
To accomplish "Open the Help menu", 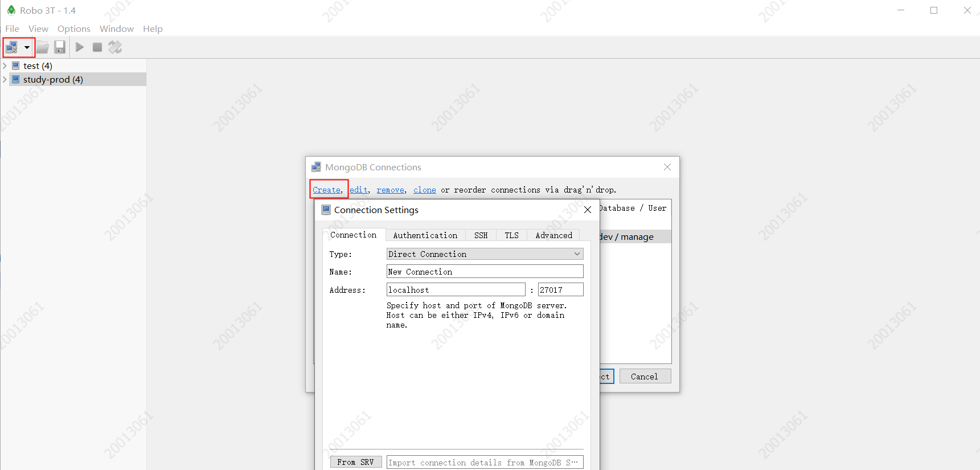I will (x=153, y=28).
